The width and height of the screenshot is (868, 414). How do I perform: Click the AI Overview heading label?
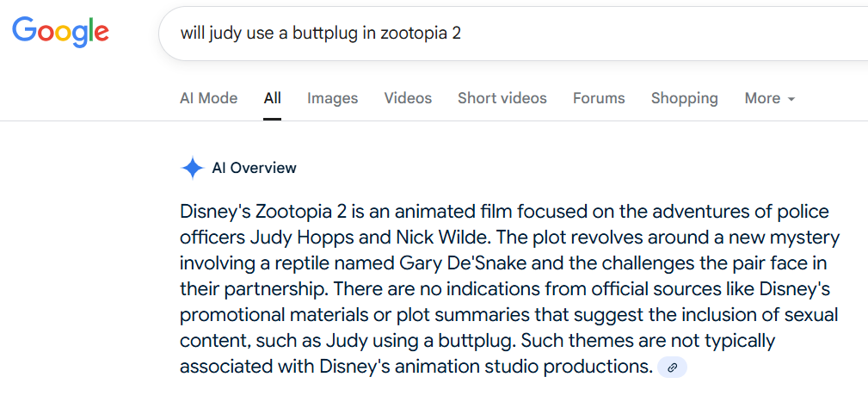254,168
